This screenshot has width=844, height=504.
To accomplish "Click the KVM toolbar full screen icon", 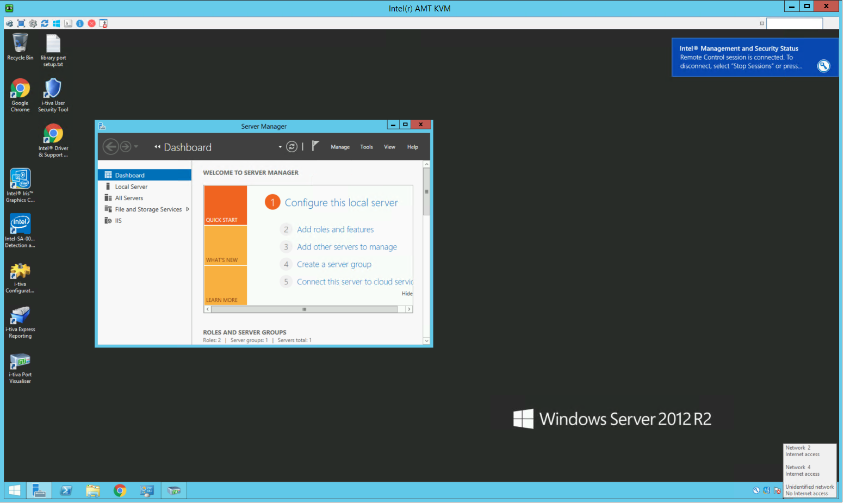I will pos(21,23).
